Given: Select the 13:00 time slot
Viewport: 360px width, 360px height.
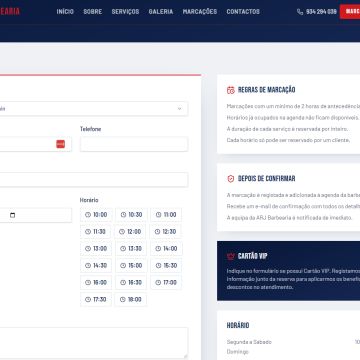Looking at the screenshot, I should click(96, 248).
